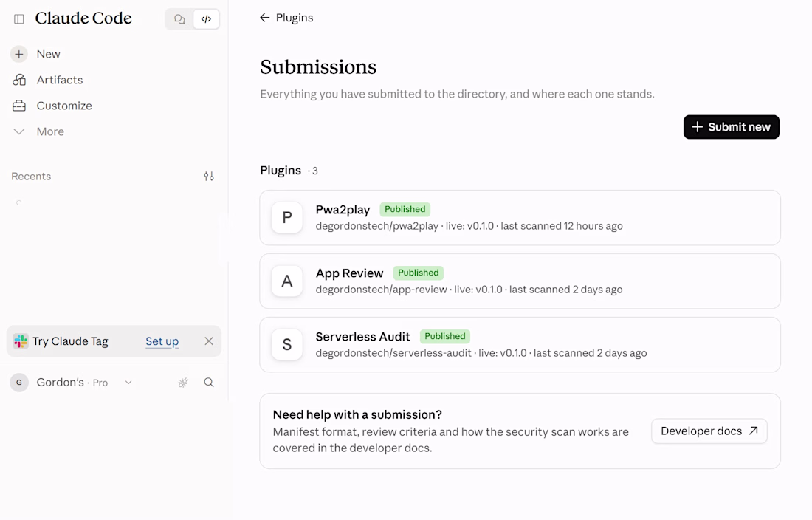Click Published badge on Serverless Audit
Image resolution: width=812 pixels, height=520 pixels.
click(445, 336)
